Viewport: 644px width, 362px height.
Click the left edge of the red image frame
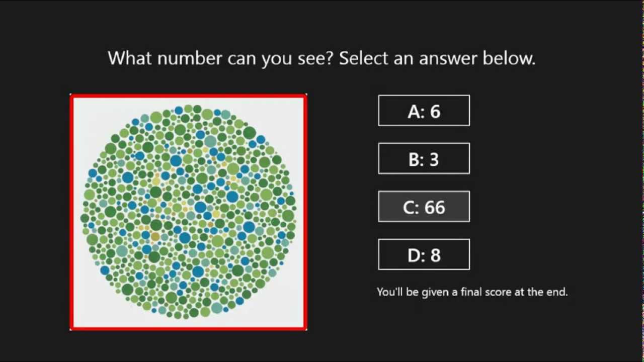pos(71,212)
